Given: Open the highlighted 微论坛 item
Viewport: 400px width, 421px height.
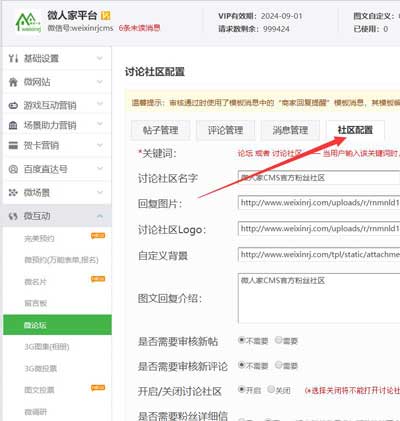Looking at the screenshot, I should point(57,325).
